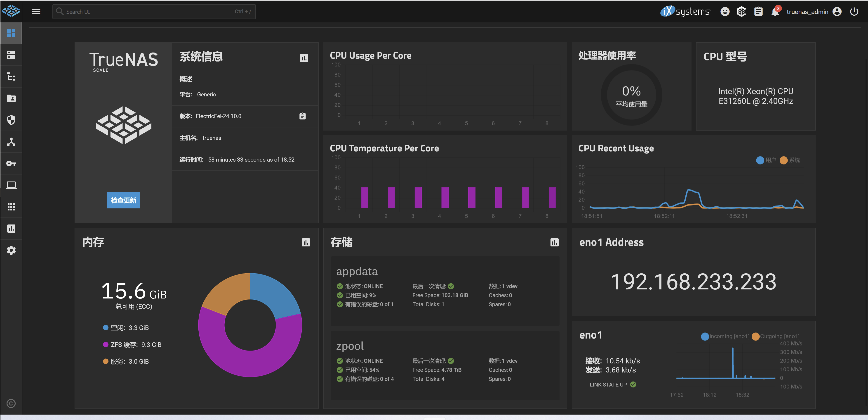Click the 检查更新 button
The height and width of the screenshot is (420, 868).
(123, 200)
